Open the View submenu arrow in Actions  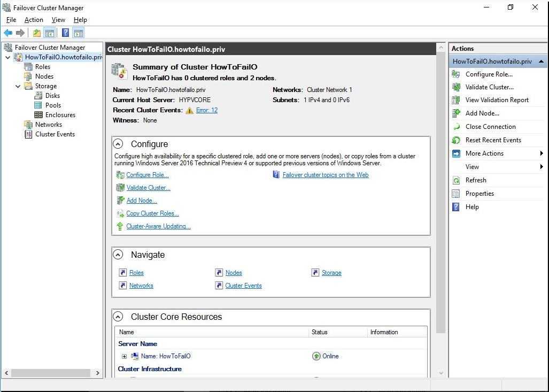pos(542,167)
